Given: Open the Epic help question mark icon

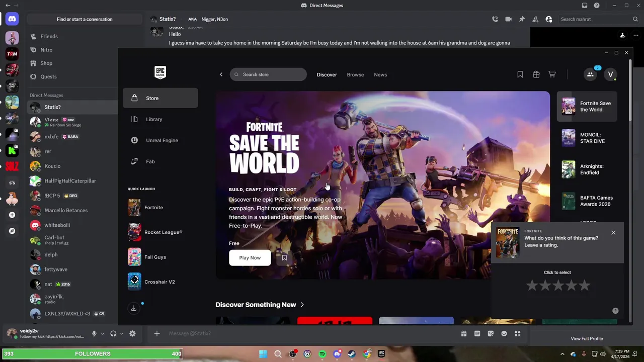Looking at the screenshot, I should [x=615, y=311].
